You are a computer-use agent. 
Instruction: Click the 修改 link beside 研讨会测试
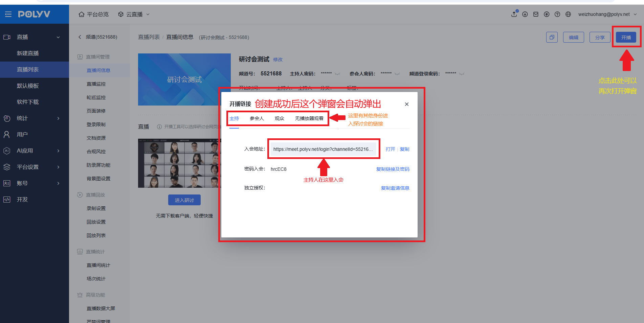[x=278, y=60]
